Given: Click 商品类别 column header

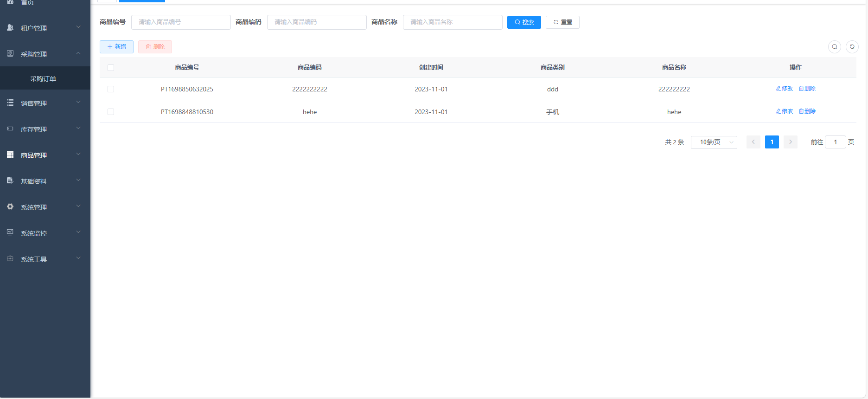Looking at the screenshot, I should pos(553,67).
